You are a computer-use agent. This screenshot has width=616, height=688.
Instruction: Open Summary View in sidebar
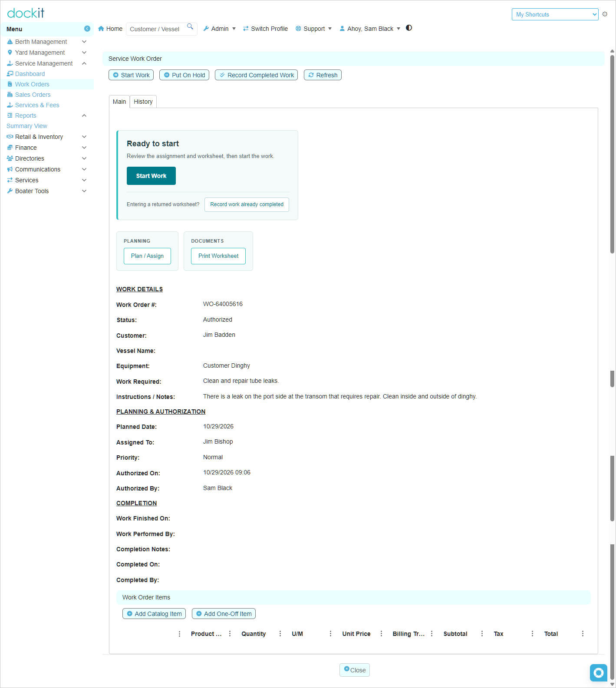27,126
